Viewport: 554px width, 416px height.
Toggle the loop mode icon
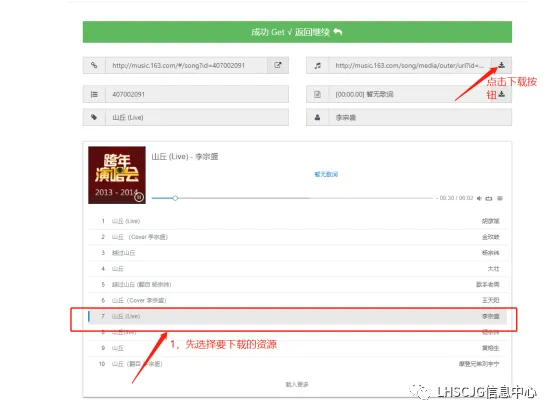pos(489,198)
